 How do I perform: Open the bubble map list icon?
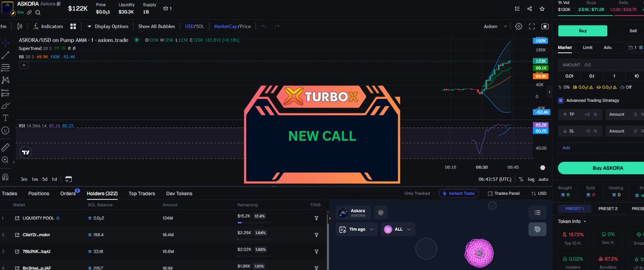(x=537, y=213)
